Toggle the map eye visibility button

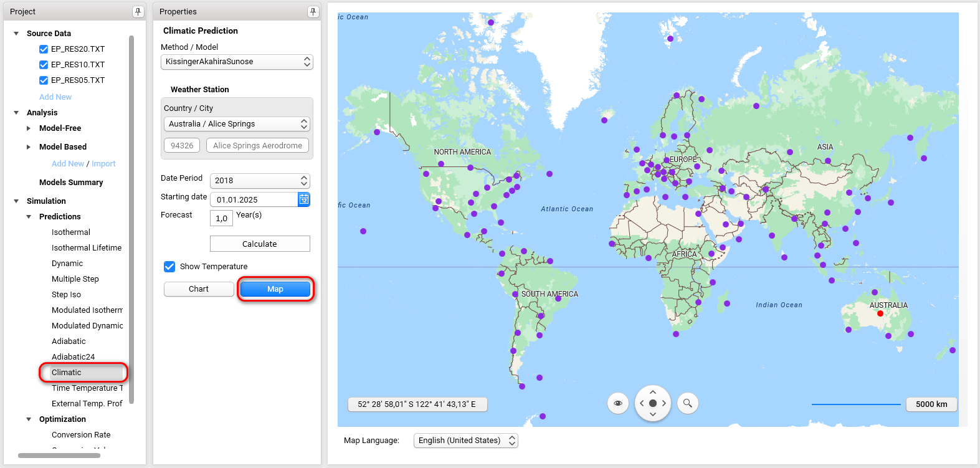coord(618,403)
